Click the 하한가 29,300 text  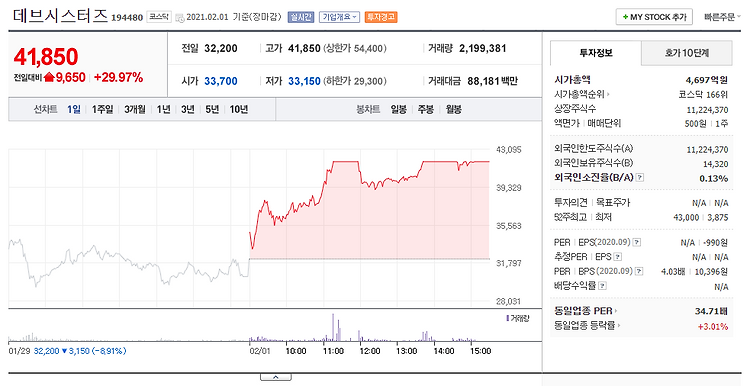pyautogui.click(x=355, y=81)
